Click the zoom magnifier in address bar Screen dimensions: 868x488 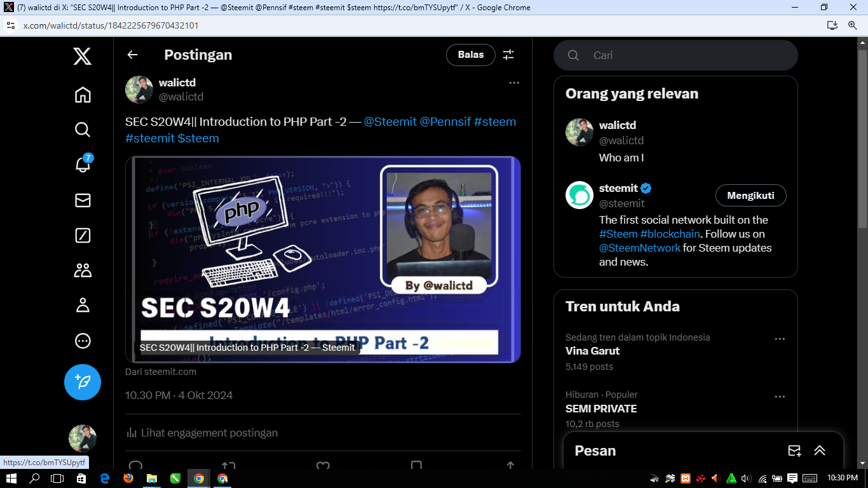click(x=853, y=25)
